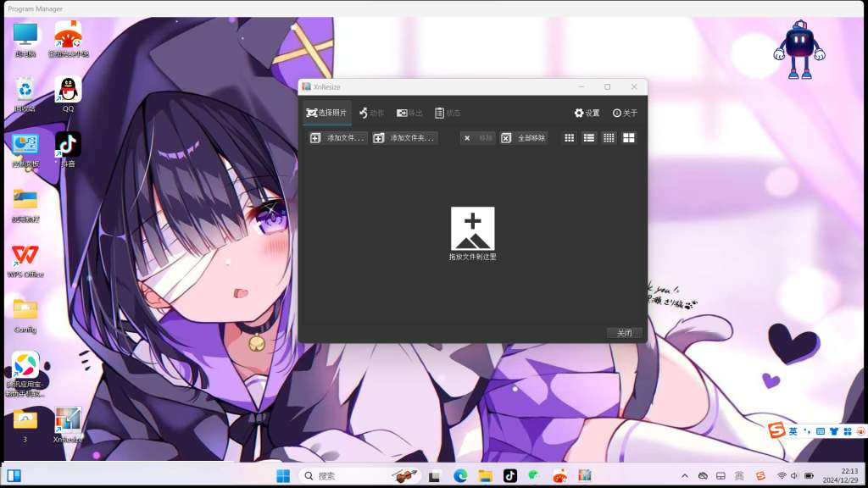Select the Control Panel desktop icon
The image size is (868, 488).
(x=25, y=151)
